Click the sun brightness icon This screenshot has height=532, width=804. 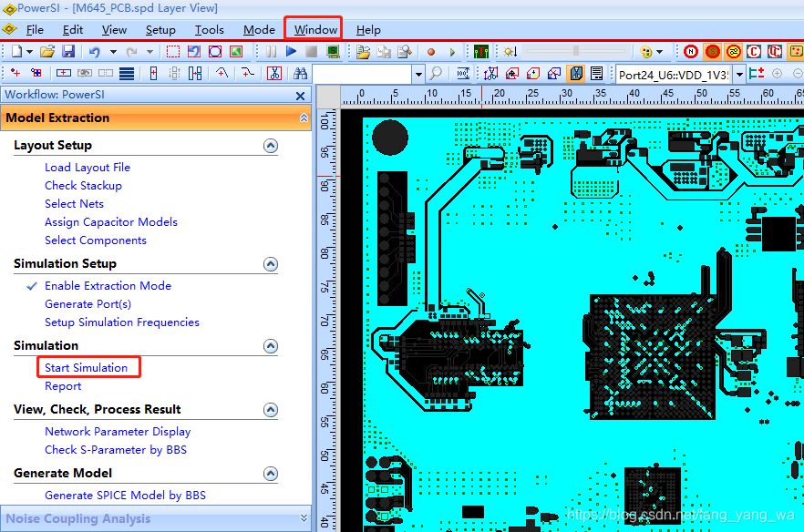509,51
